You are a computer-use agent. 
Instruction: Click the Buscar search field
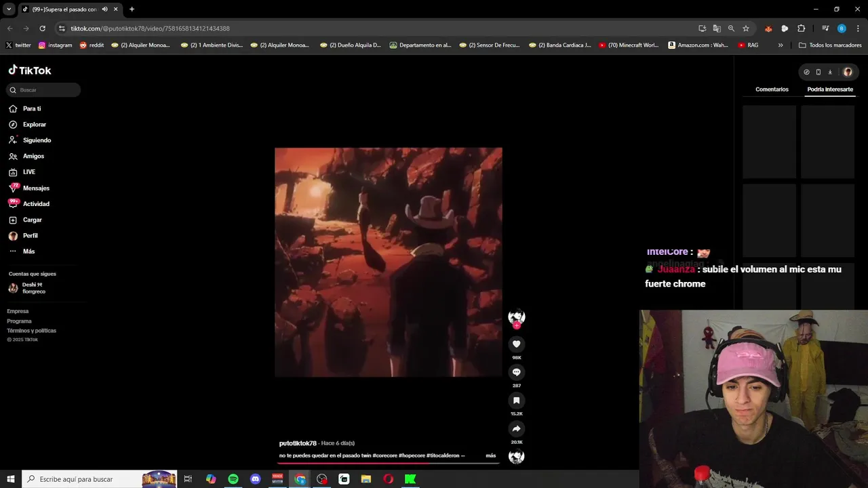pos(43,90)
